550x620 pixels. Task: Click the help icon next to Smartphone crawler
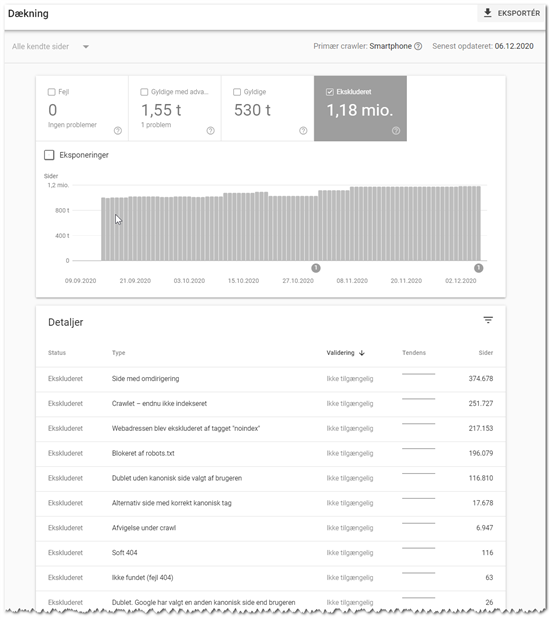click(x=418, y=46)
